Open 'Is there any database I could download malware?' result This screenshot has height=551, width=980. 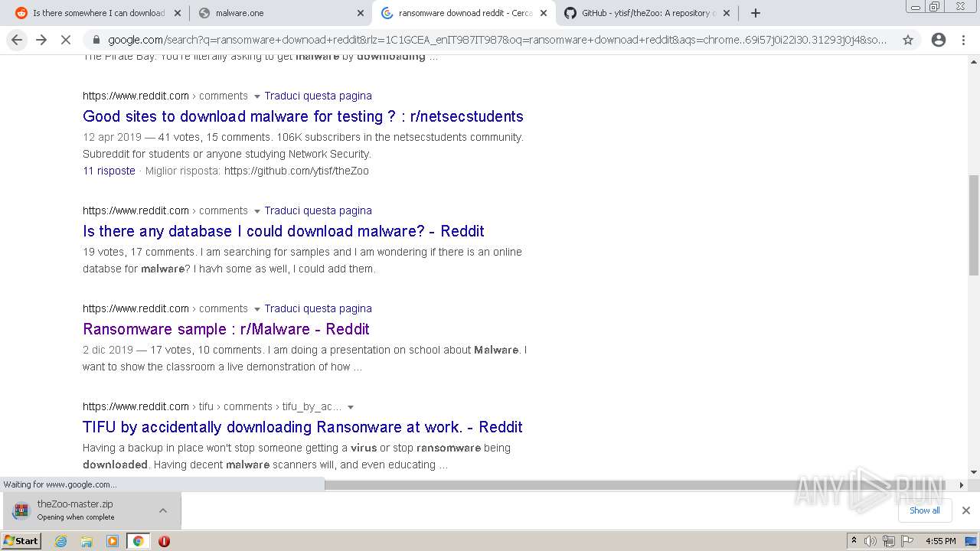pos(283,231)
